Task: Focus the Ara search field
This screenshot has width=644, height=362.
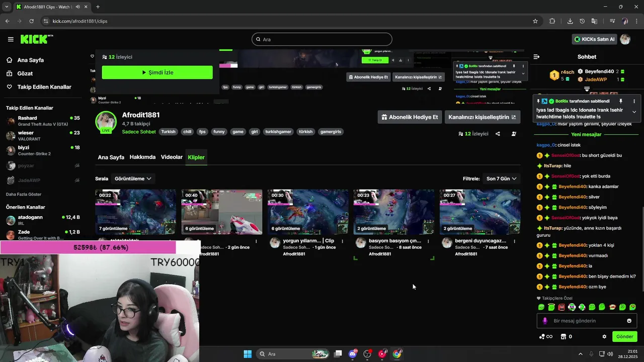Action: pyautogui.click(x=322, y=39)
